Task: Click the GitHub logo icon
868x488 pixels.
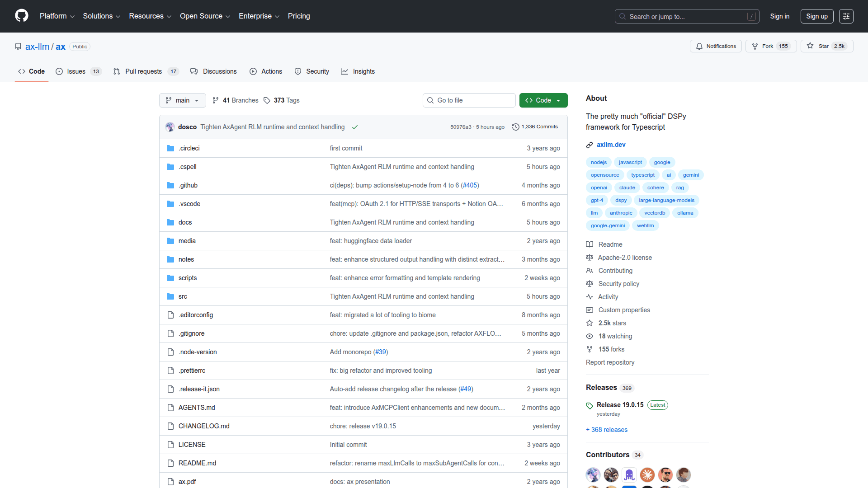Action: coord(22,16)
